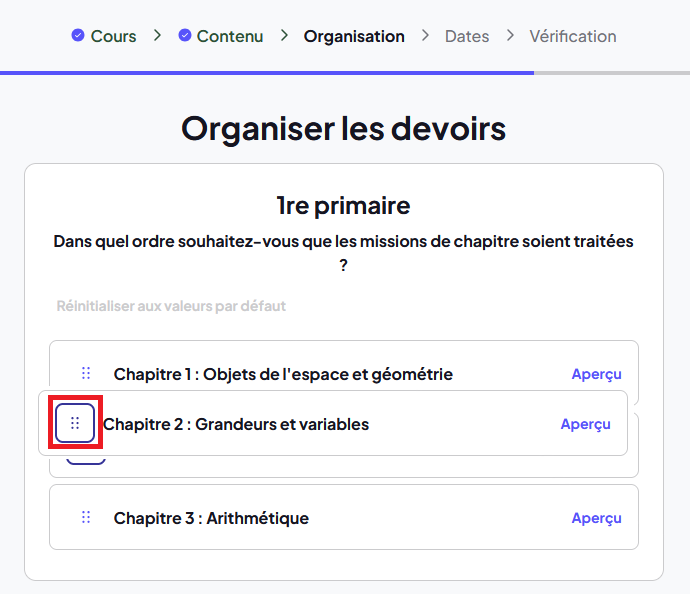Open Aperçu for Chapitre 1

pos(596,374)
